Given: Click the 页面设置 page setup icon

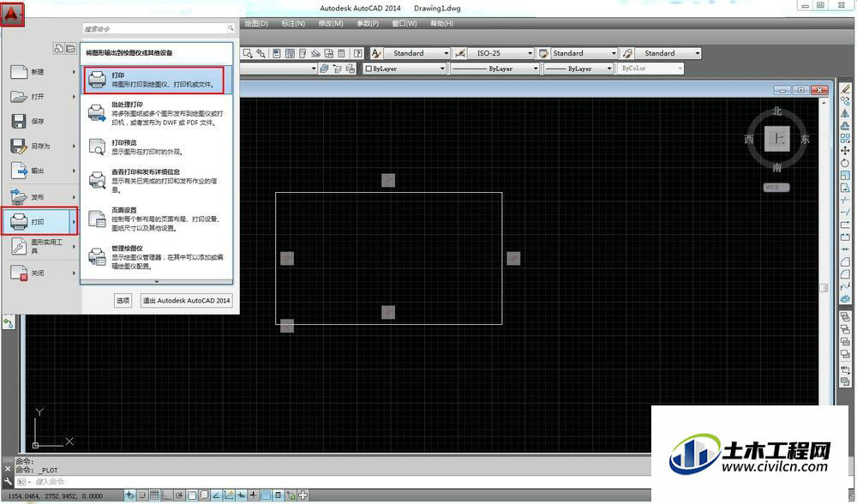Looking at the screenshot, I should pos(98,219).
